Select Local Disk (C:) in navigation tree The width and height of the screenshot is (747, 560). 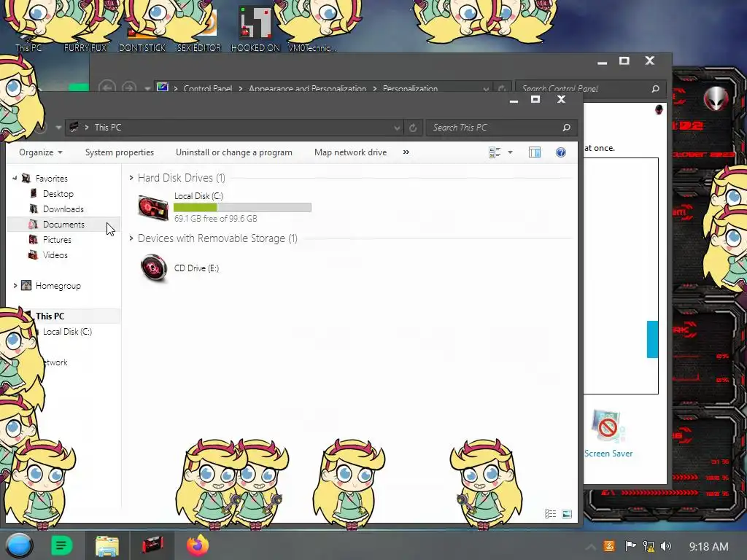[67, 332]
